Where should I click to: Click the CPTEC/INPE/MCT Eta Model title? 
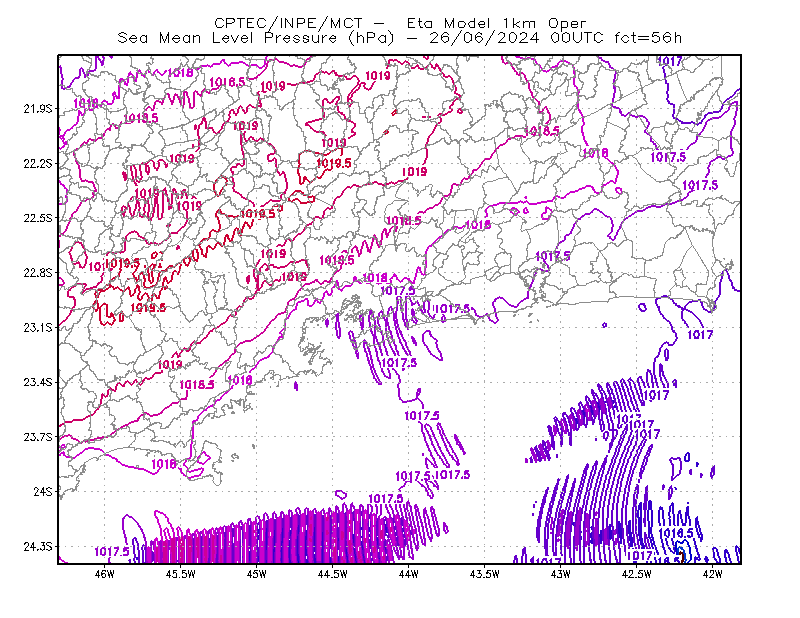pos(400,23)
